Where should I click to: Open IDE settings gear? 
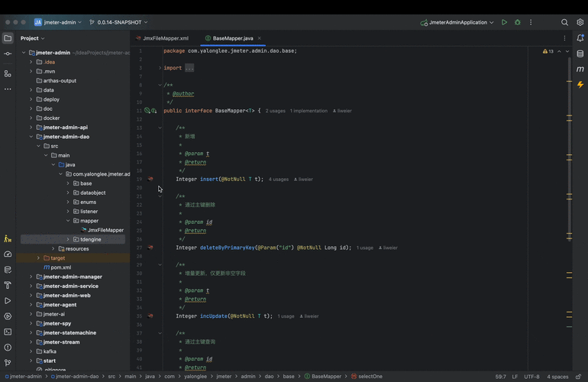click(580, 22)
